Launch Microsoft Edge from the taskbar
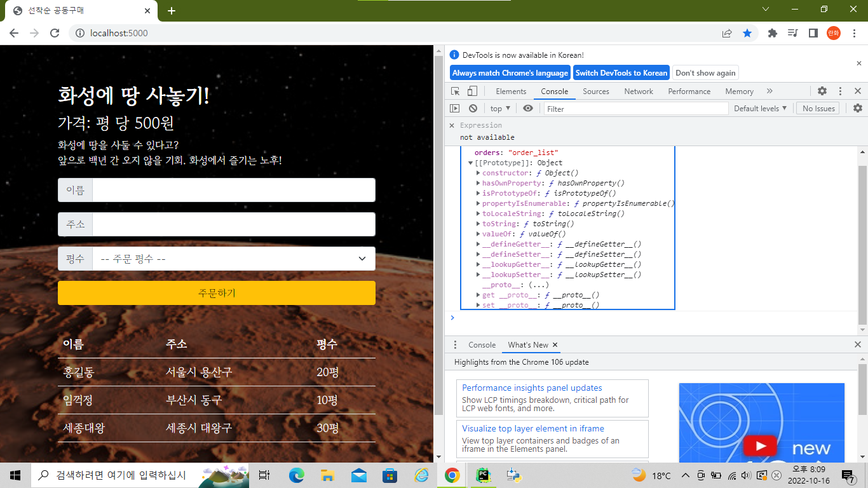Image resolution: width=868 pixels, height=488 pixels. pos(297,475)
